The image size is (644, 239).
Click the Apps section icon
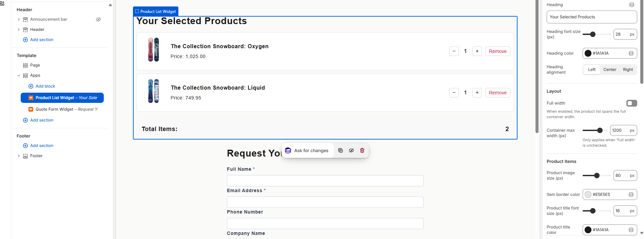(x=25, y=76)
